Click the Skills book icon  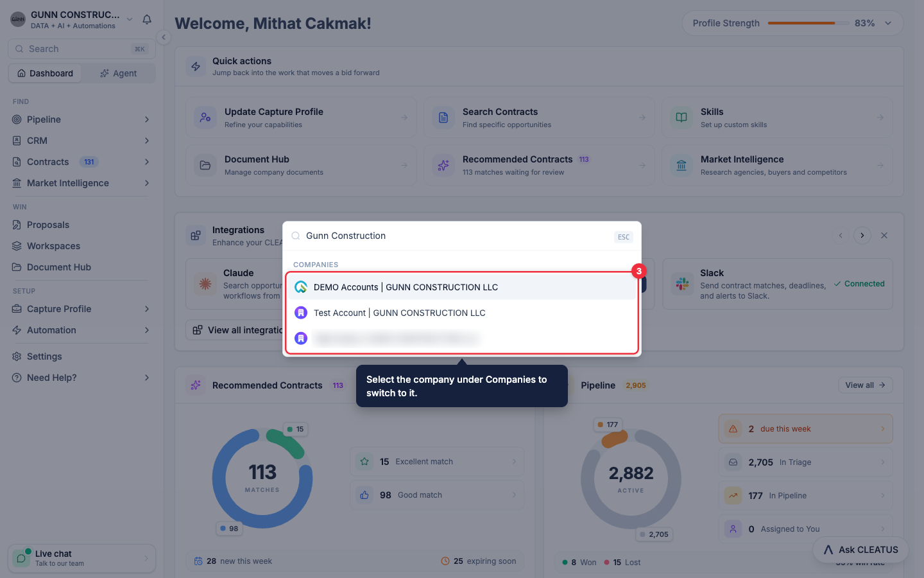click(x=681, y=118)
